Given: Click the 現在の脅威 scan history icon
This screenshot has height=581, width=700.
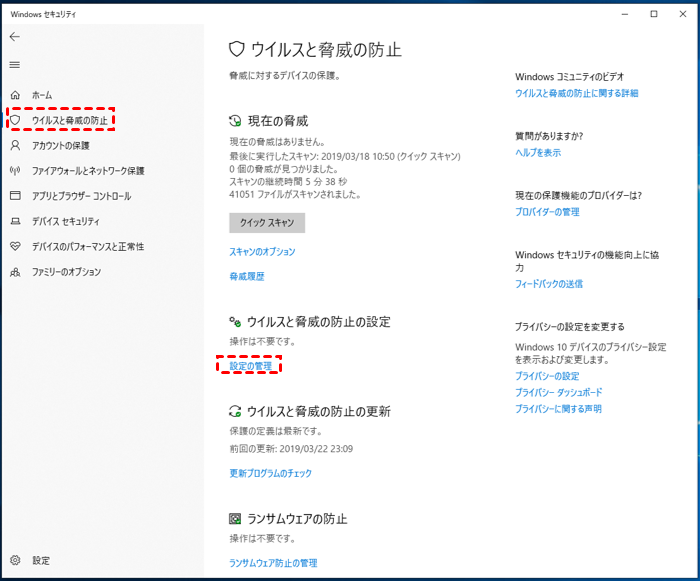Looking at the screenshot, I should tap(235, 121).
